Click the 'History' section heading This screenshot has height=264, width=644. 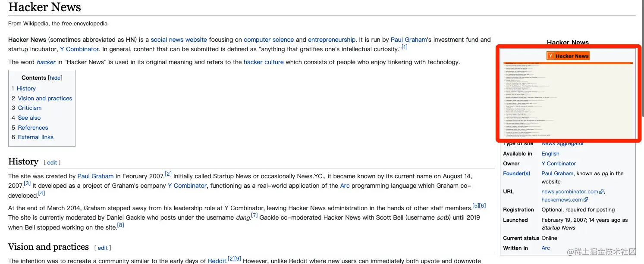pos(23,162)
